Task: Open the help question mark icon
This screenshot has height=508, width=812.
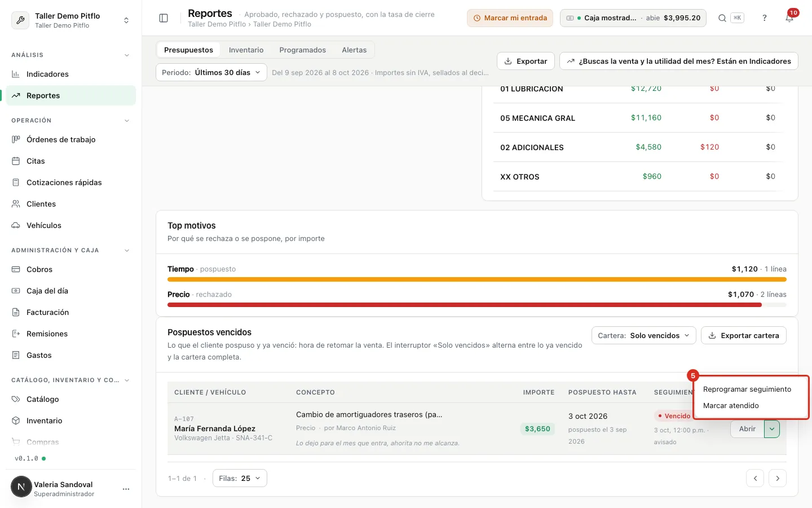Action: (765, 18)
